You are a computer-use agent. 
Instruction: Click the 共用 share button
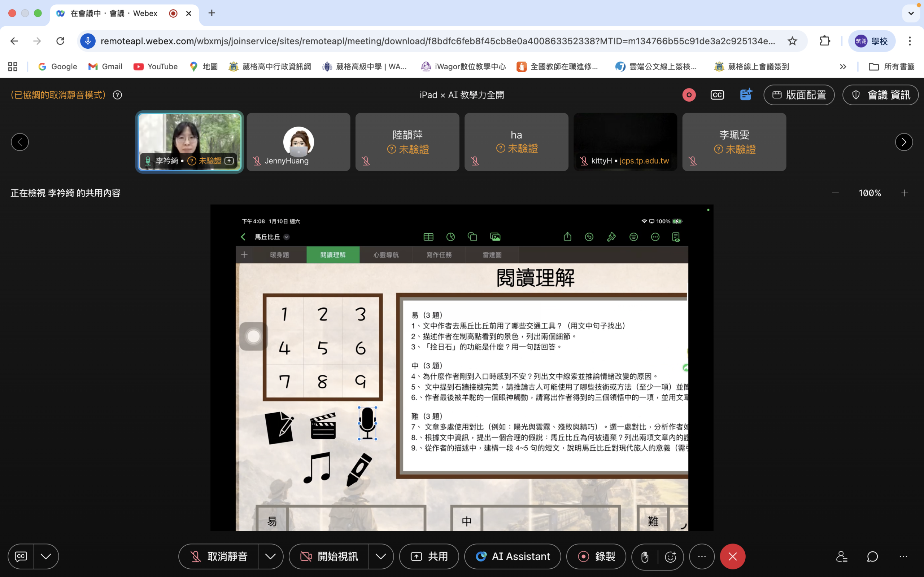point(429,556)
